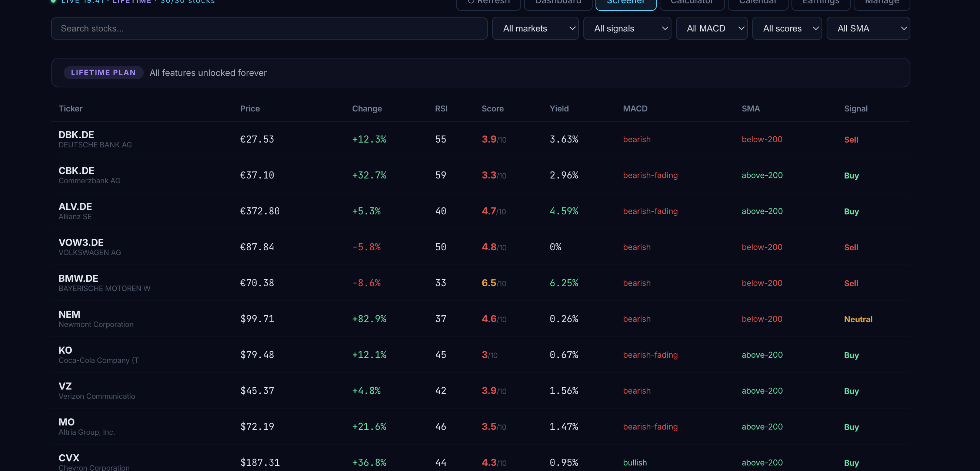Screen dimensions: 980x471
Task: Click the Neutral signal for NEM
Action: 858,319
